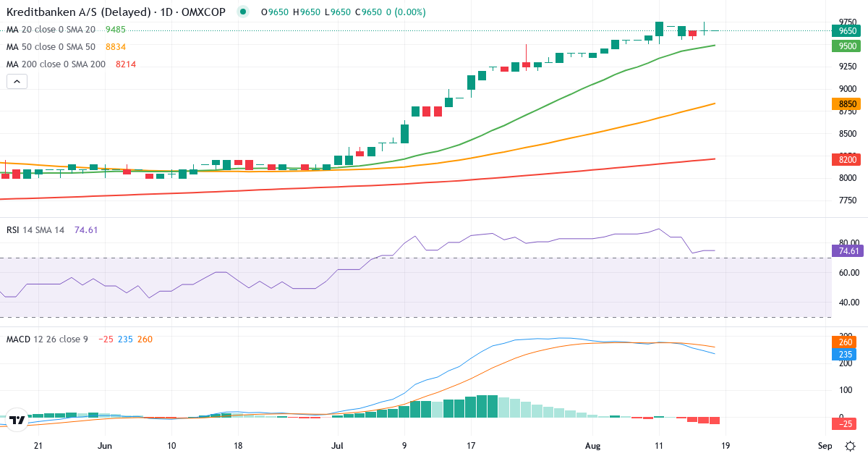Click the Aug label on time axis

[x=592, y=445]
